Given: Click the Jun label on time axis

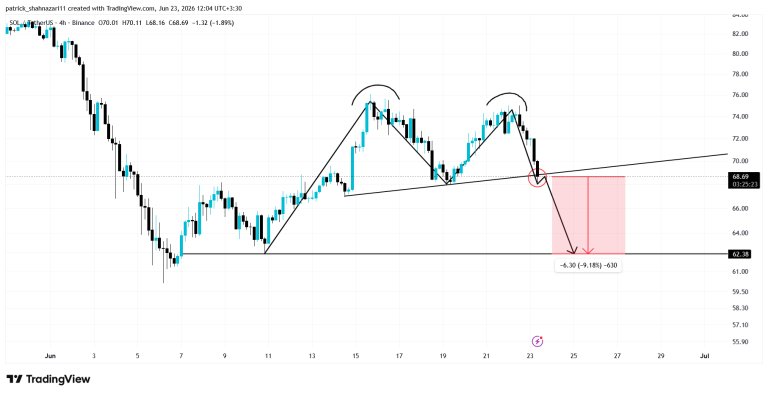Looking at the screenshot, I should 50,356.
